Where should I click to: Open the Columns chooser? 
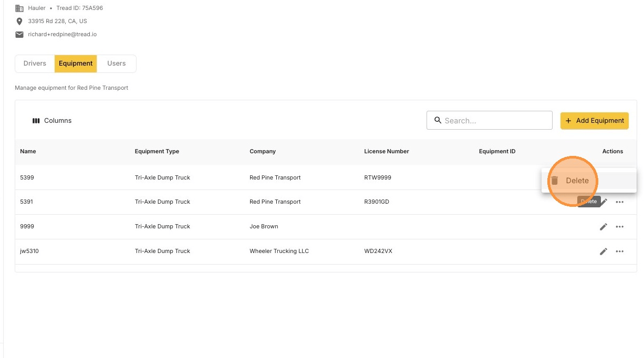[x=51, y=121]
